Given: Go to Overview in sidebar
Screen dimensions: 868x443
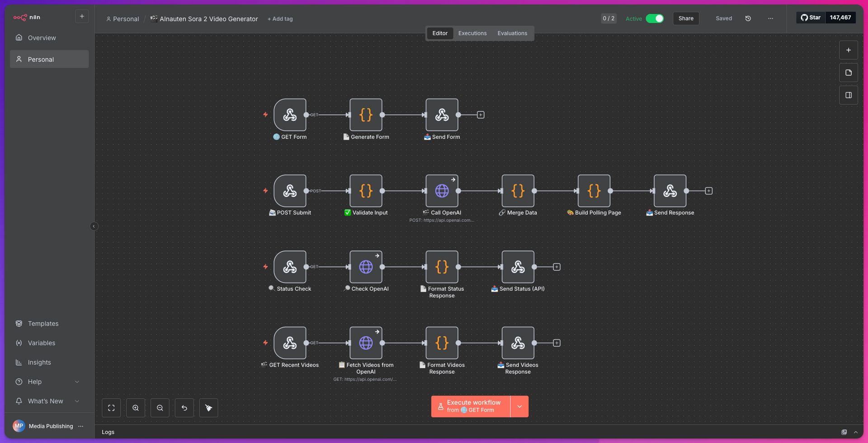Looking at the screenshot, I should point(49,38).
